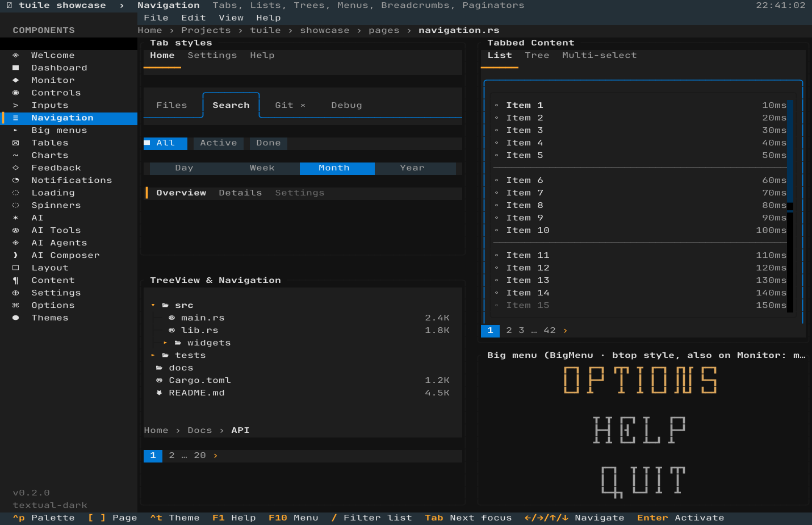This screenshot has width=812, height=525.
Task: Click the AI Tools sidebar icon
Action: pos(15,230)
